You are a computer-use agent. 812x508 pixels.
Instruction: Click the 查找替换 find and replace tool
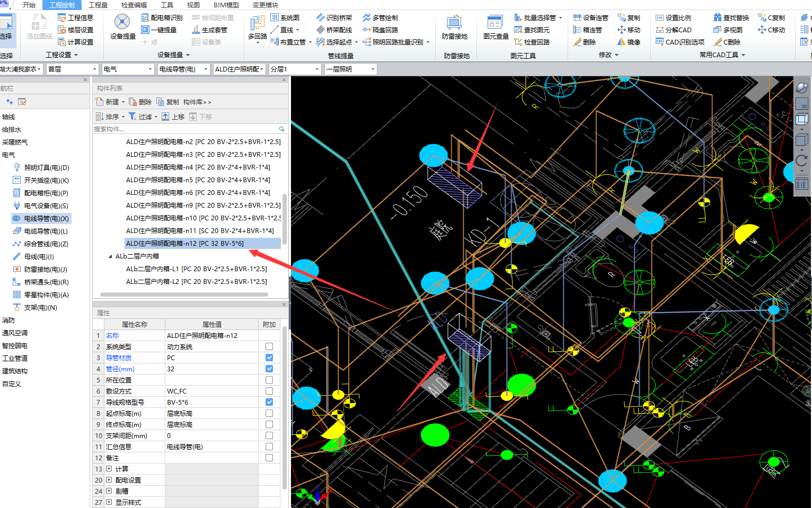point(731,17)
